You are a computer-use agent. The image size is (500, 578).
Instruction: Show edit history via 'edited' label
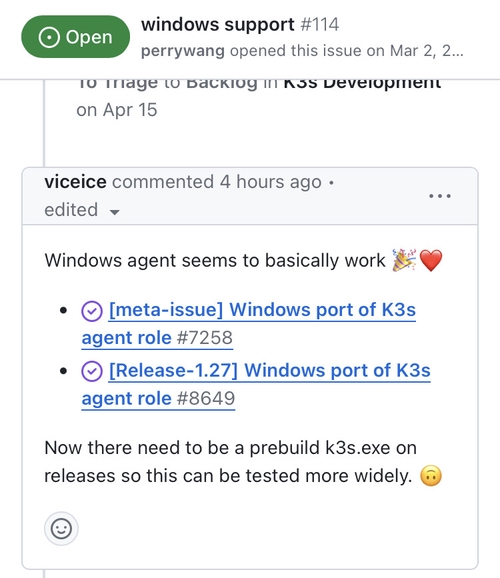click(71, 210)
